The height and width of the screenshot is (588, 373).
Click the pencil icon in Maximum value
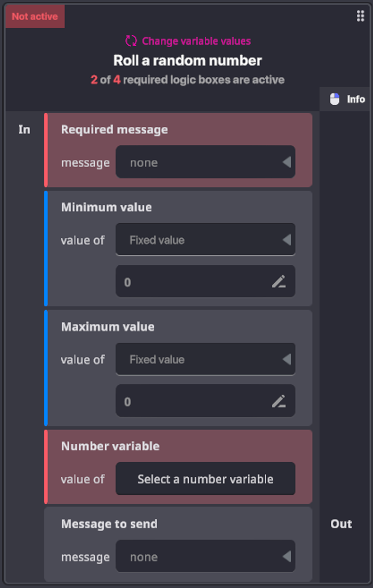[279, 401]
